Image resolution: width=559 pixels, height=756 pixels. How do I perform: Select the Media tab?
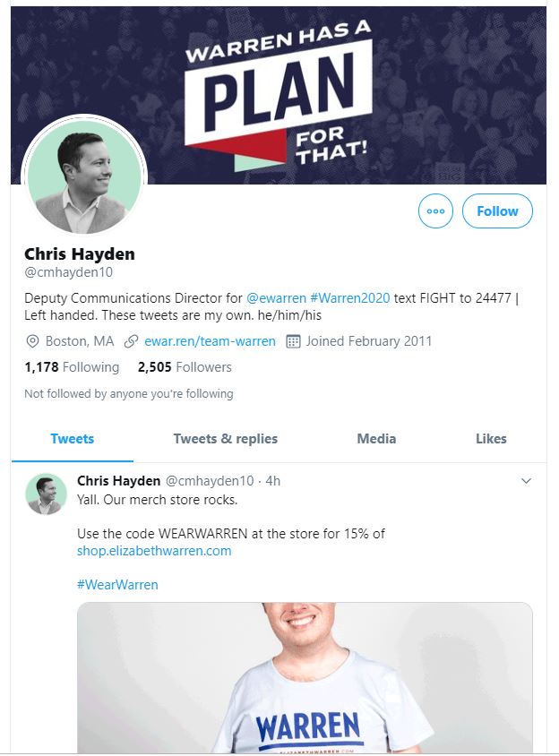coord(376,439)
